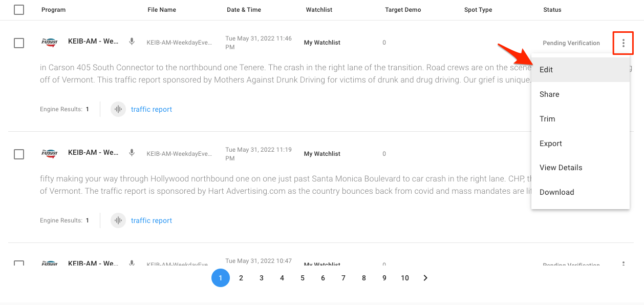Choose Export in the context menu
This screenshot has height=305, width=644.
tap(551, 144)
